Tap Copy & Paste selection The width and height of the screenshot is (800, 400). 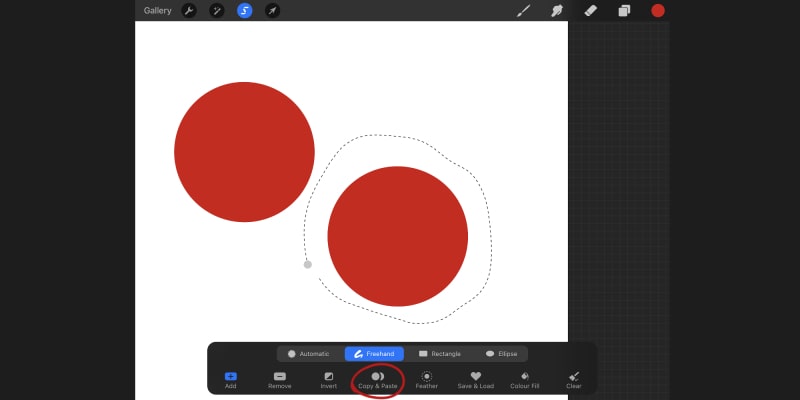[378, 380]
